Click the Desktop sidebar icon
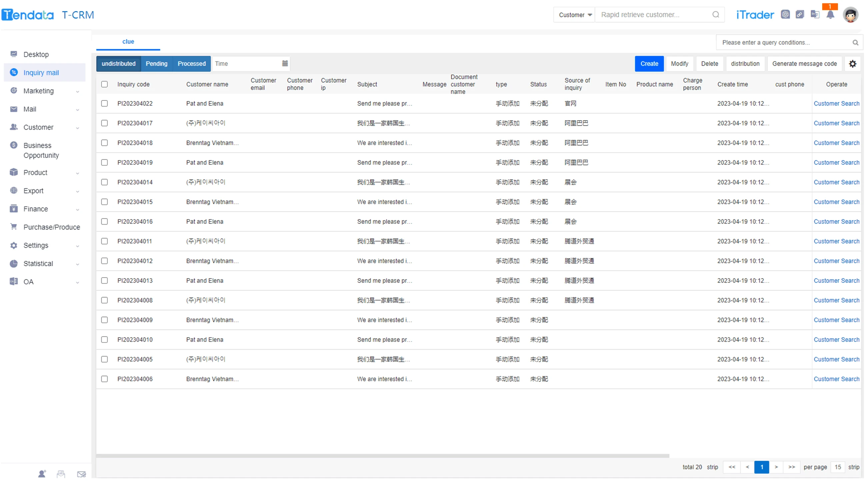This screenshot has height=491, width=868. pos(14,54)
